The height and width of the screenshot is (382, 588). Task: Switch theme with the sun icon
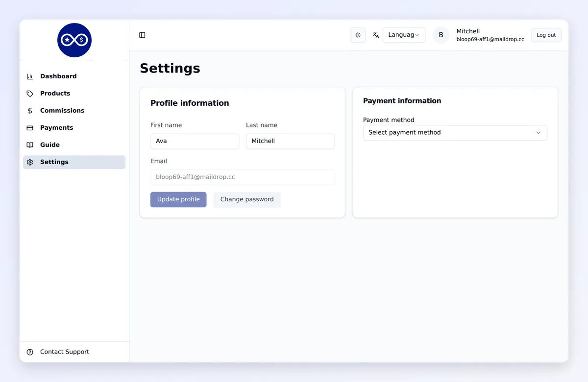point(358,35)
